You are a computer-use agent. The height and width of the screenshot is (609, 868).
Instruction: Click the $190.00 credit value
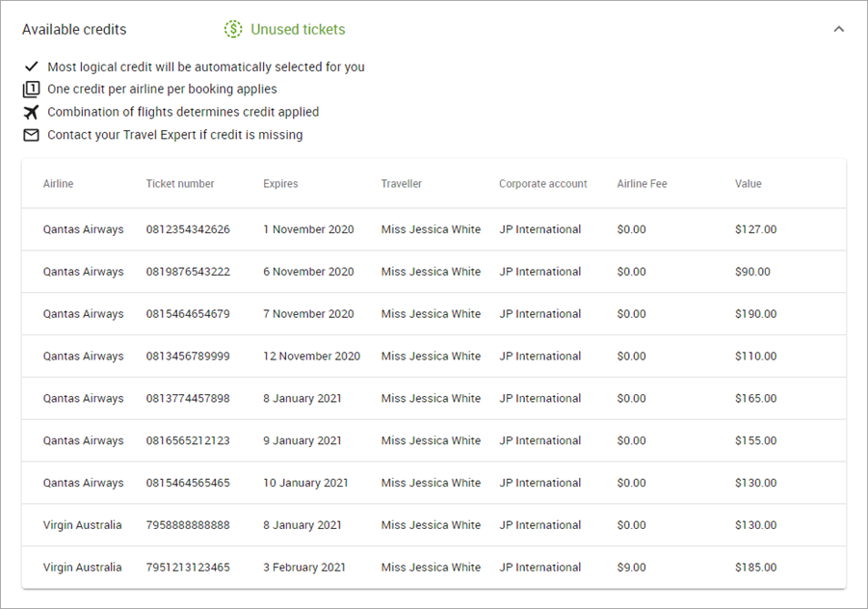click(x=755, y=314)
